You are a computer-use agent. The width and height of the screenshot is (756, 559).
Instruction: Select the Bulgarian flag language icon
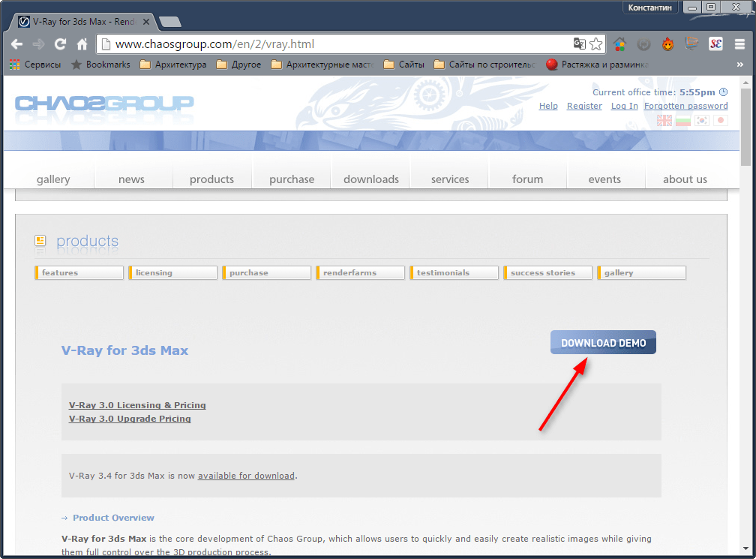point(683,120)
